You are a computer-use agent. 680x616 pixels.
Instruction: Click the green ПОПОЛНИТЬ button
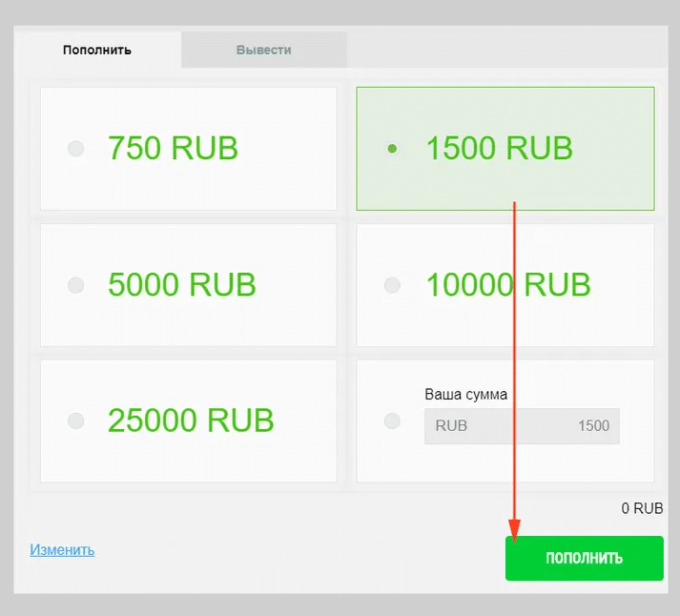585,558
